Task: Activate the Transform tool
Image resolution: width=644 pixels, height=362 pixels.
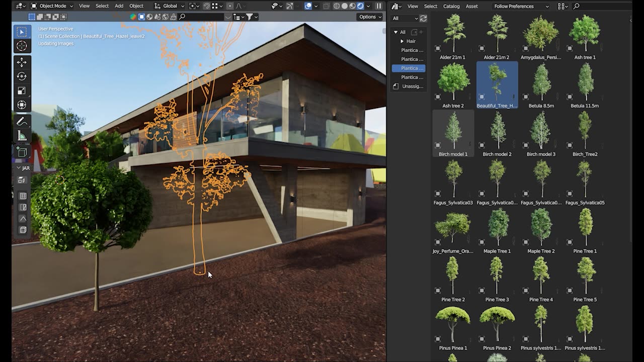Action: coord(22,105)
